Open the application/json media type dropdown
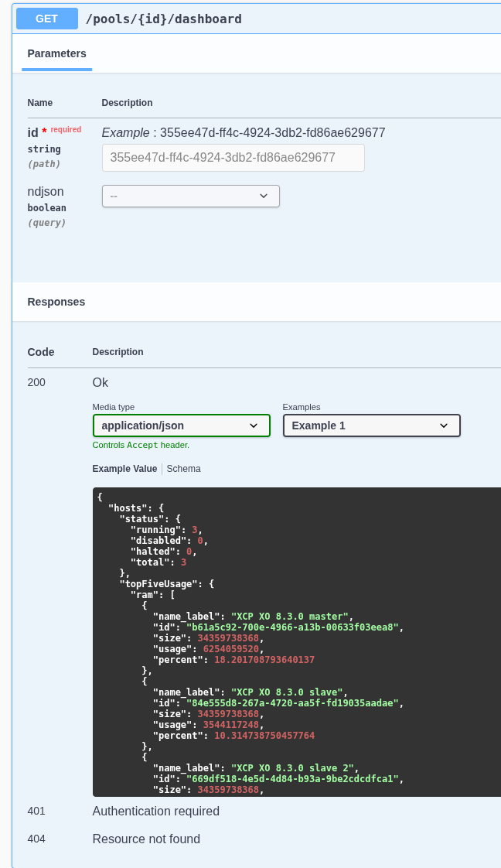501x868 pixels. (x=182, y=425)
